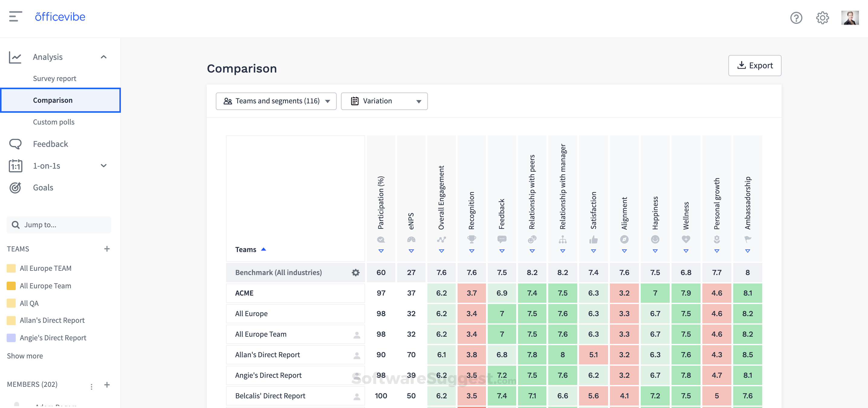Click the Happiness smiley icon

[x=655, y=239]
